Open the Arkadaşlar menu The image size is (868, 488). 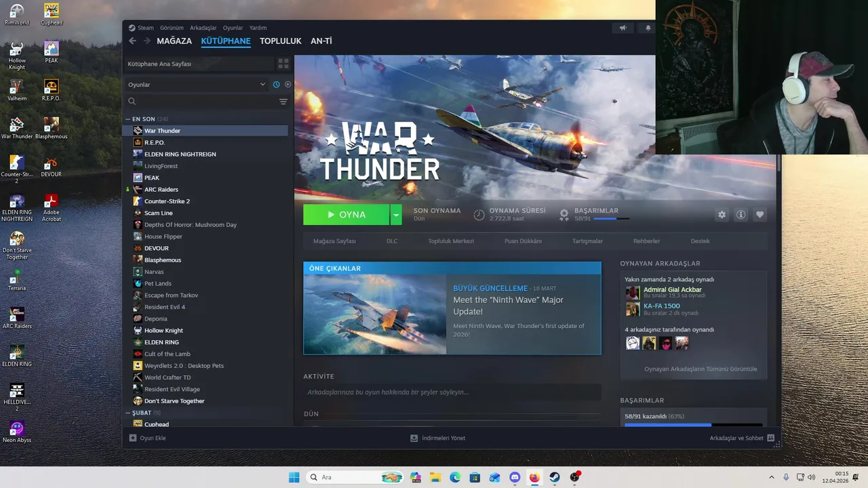click(x=203, y=28)
